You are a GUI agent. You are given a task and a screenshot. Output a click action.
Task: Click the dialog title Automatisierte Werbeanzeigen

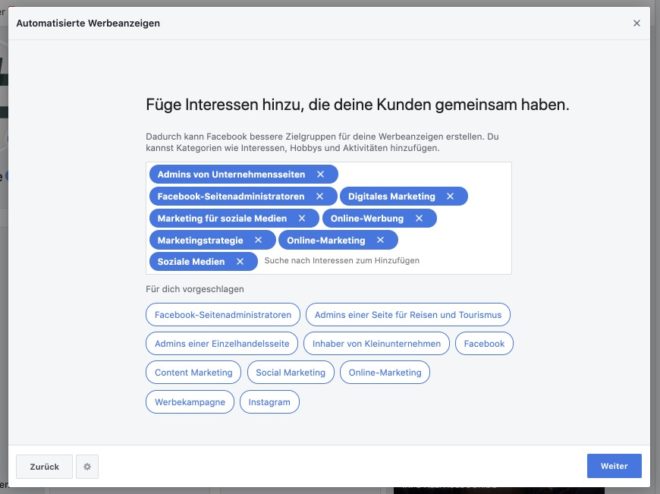click(x=88, y=23)
